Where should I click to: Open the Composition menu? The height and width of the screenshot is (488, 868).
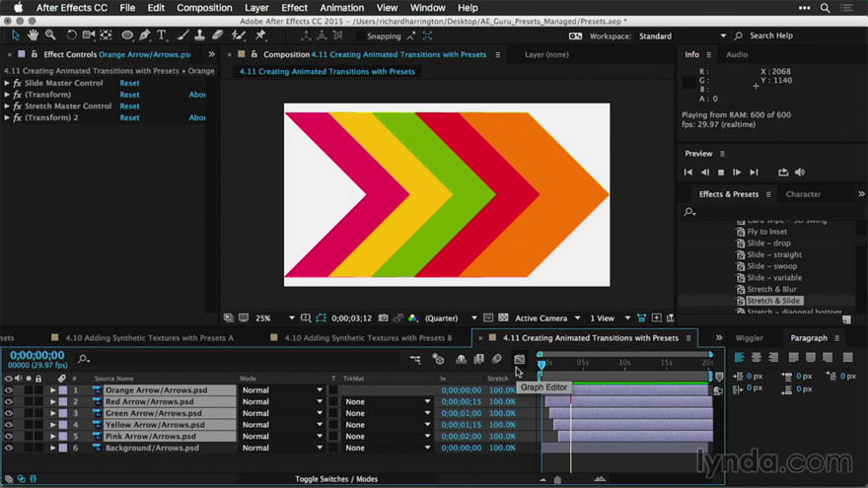point(204,8)
